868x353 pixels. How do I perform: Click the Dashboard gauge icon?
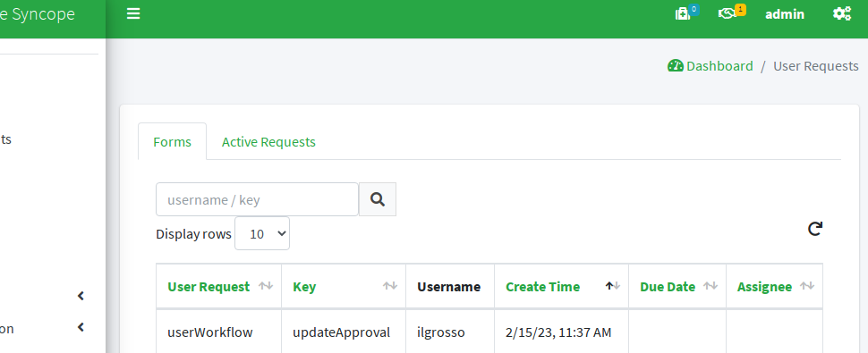point(676,66)
